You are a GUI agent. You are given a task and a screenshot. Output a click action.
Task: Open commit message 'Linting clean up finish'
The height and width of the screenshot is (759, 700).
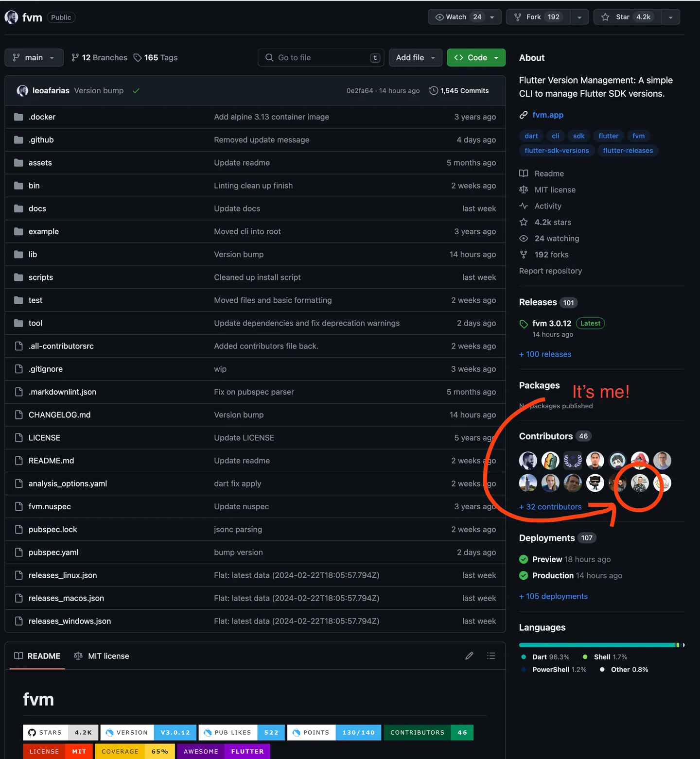(x=253, y=186)
